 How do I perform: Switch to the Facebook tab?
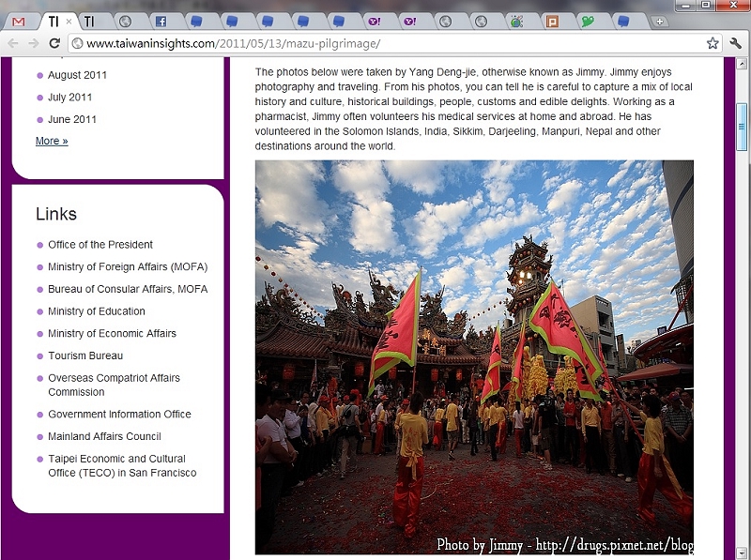coord(161,22)
